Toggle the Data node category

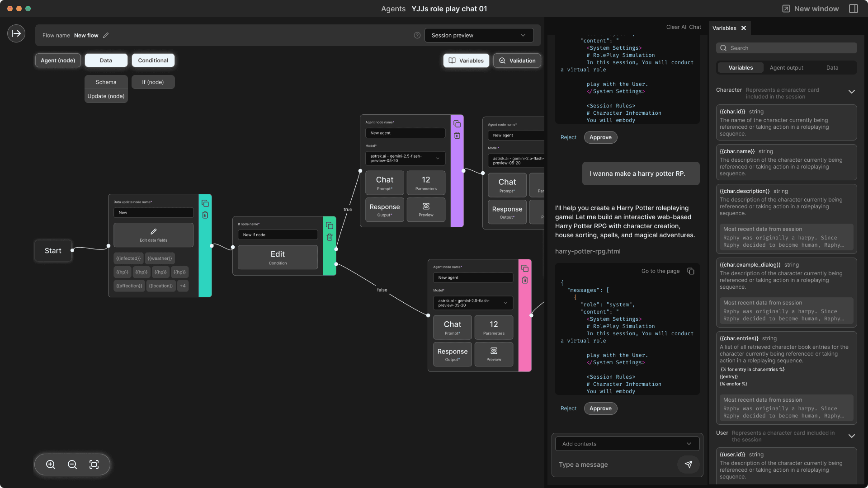point(106,61)
